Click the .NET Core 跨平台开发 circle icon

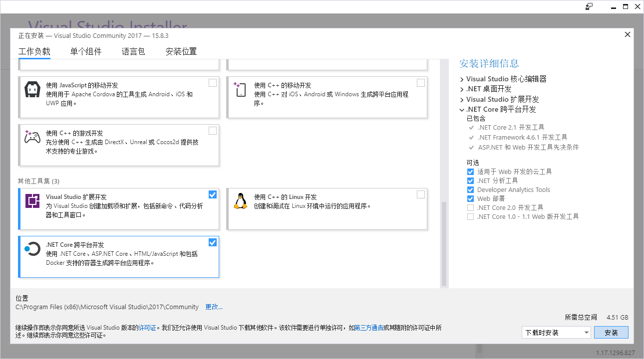(x=32, y=249)
